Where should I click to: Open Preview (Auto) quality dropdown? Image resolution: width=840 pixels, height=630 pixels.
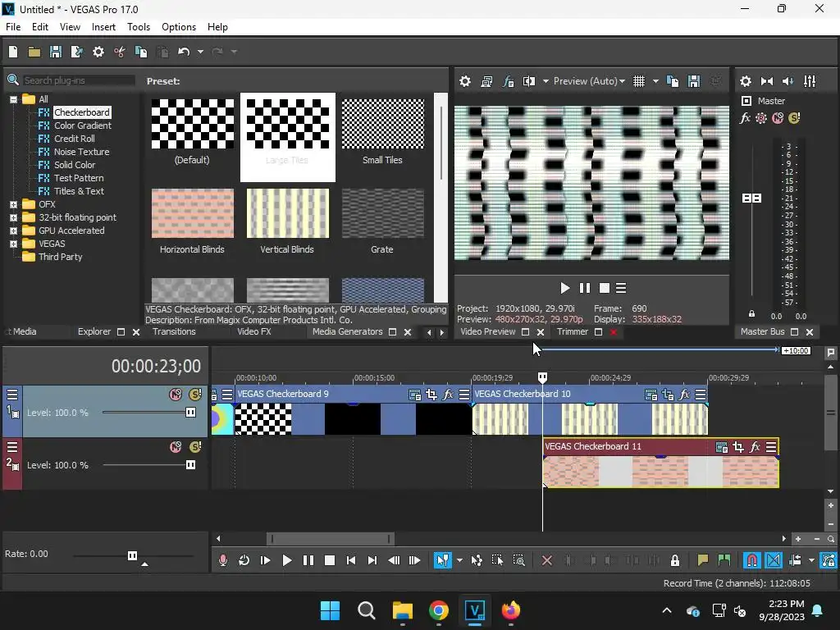tap(589, 81)
